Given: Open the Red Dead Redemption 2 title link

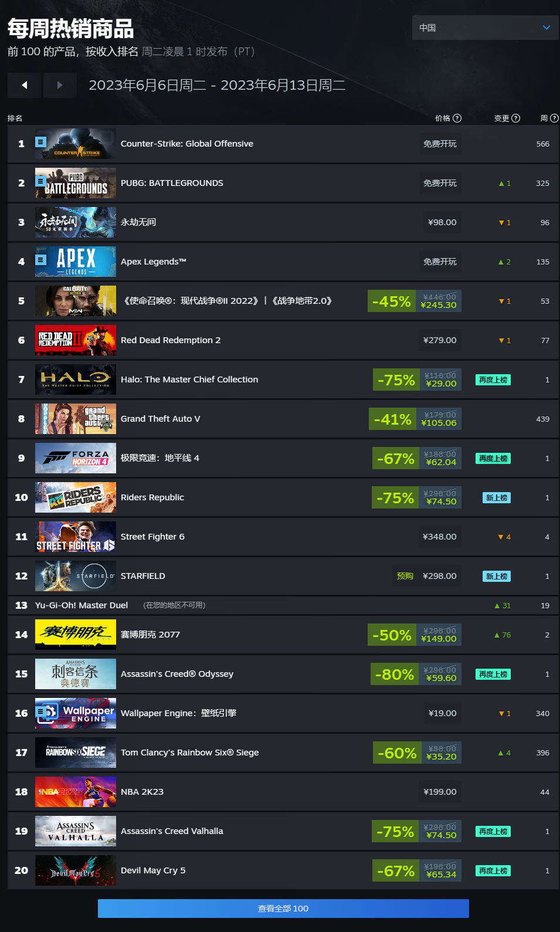Looking at the screenshot, I should (x=171, y=340).
